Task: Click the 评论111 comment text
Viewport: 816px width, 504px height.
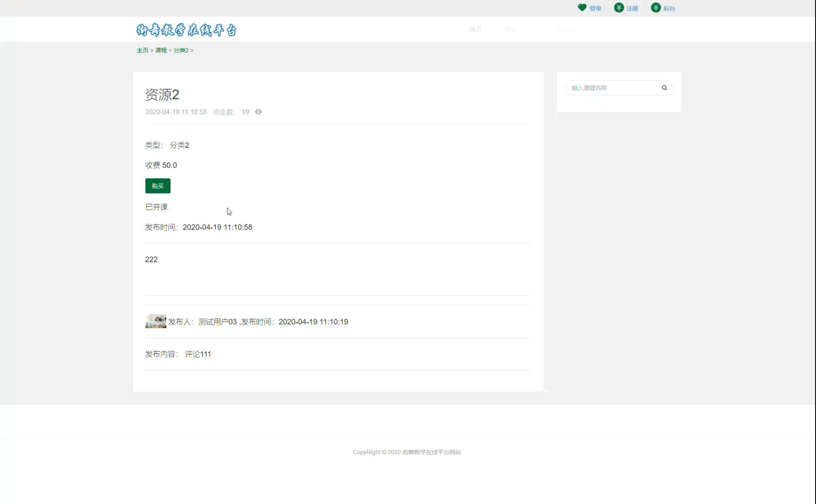Action: point(198,354)
